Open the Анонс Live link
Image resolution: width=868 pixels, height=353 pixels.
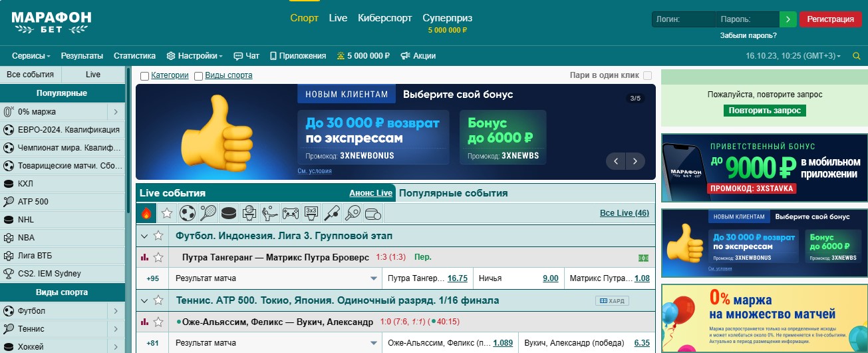(370, 193)
